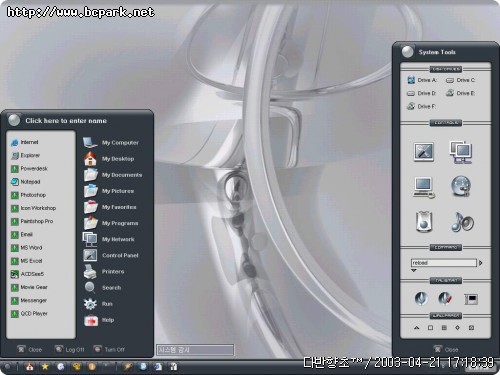Open the display tools control icon

click(x=423, y=152)
